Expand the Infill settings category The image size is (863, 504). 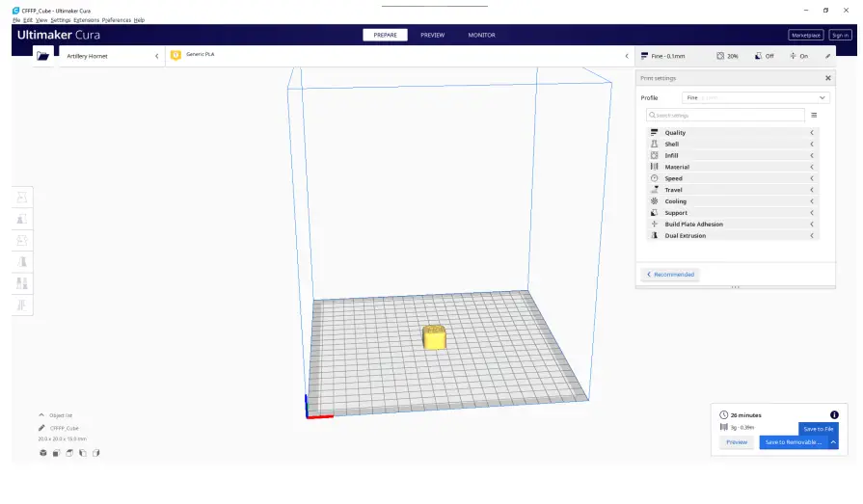point(733,156)
